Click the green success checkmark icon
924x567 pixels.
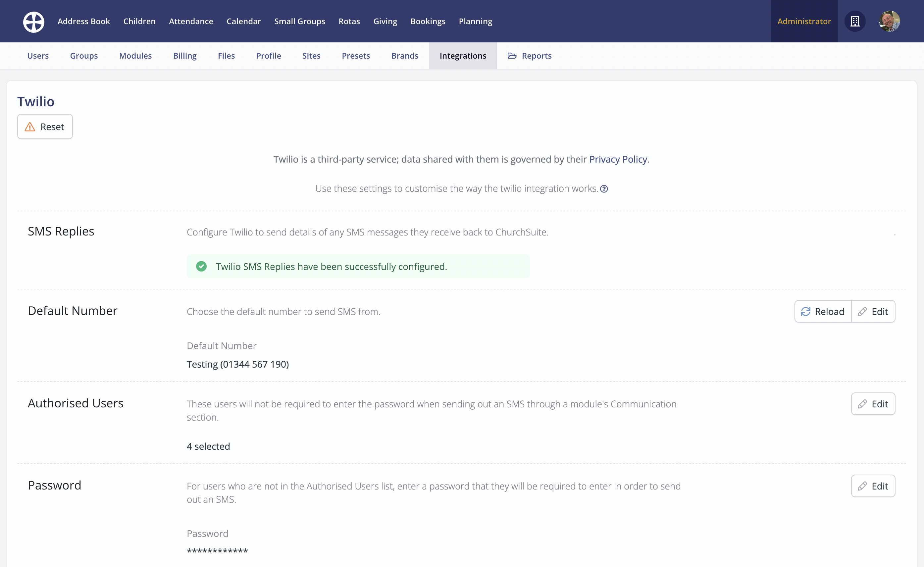(x=201, y=267)
